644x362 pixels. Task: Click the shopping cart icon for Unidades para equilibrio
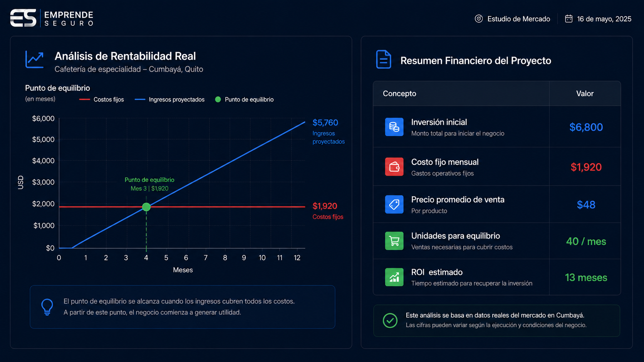394,241
